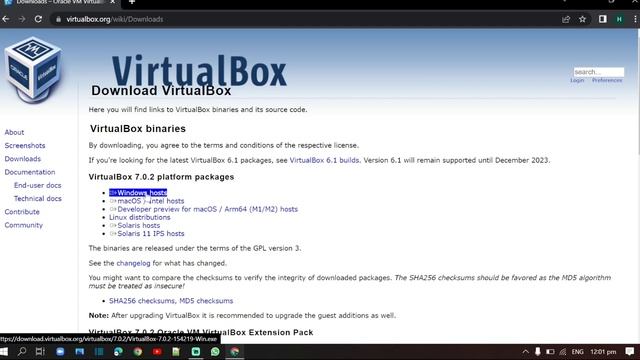Download the Windows hosts package
Image resolution: width=640 pixels, height=360 pixels.
click(138, 193)
